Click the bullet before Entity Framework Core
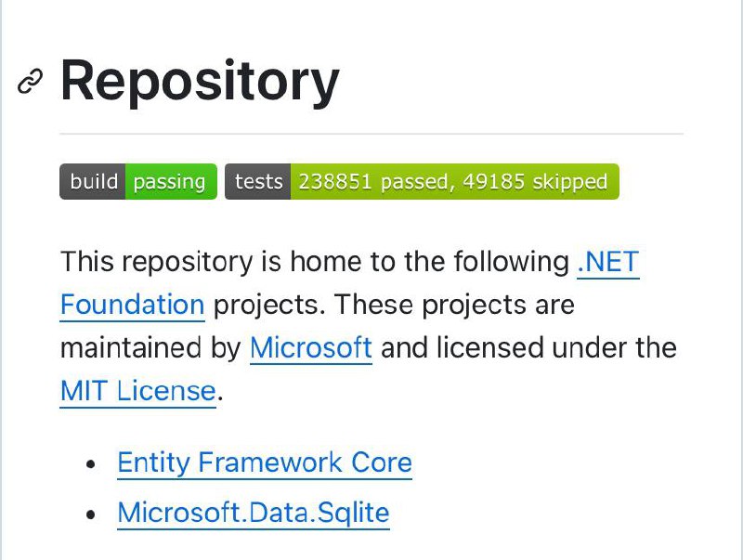 [x=91, y=463]
